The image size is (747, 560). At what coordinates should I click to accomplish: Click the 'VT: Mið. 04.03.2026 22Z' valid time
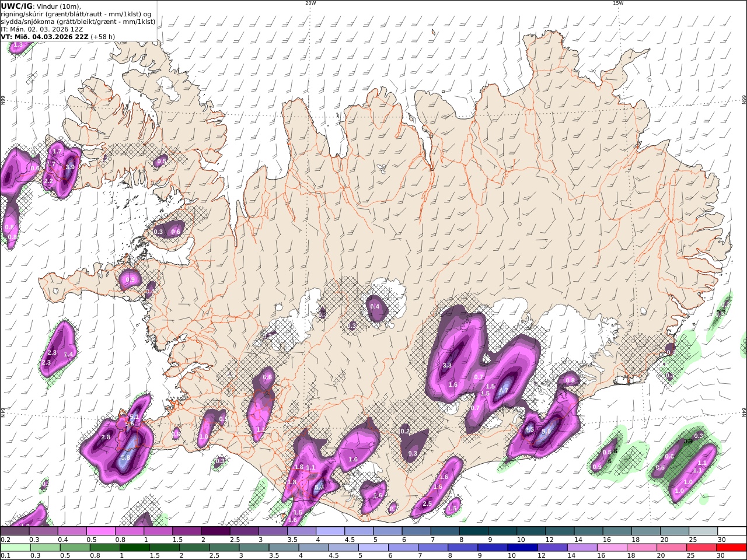[x=44, y=36]
